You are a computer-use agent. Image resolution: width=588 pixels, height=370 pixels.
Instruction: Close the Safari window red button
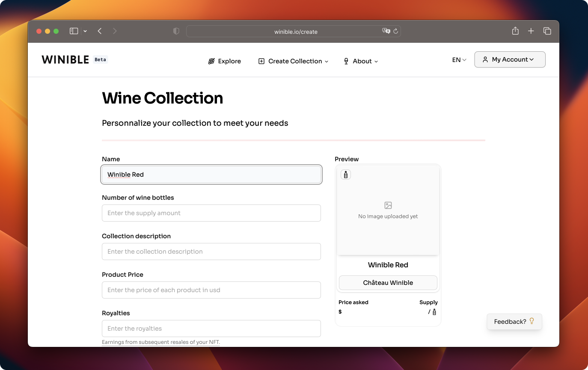(x=39, y=31)
